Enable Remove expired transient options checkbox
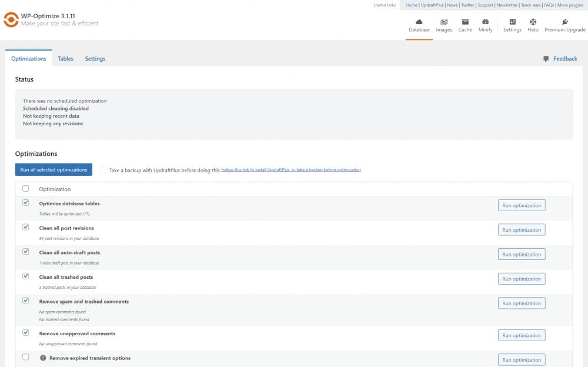Screen dimensions: 588x367 pyautogui.click(x=25, y=357)
